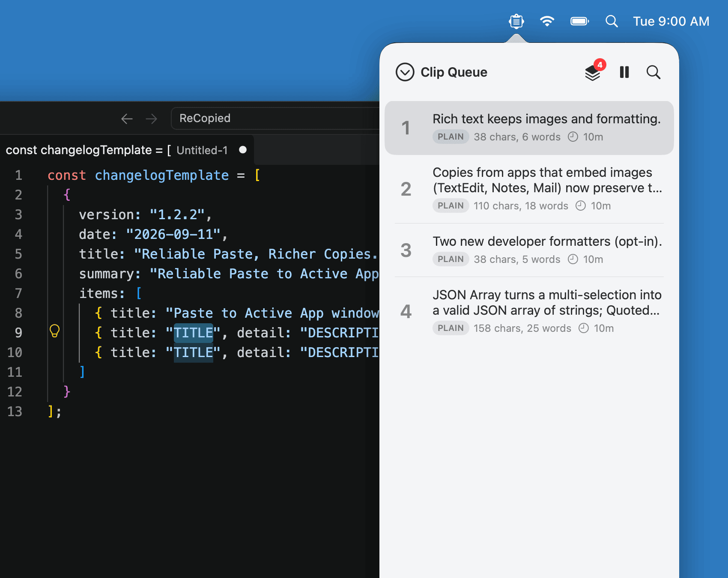Image resolution: width=728 pixels, height=578 pixels.
Task: Open the clipboard manager menu bar icon
Action: (516, 21)
